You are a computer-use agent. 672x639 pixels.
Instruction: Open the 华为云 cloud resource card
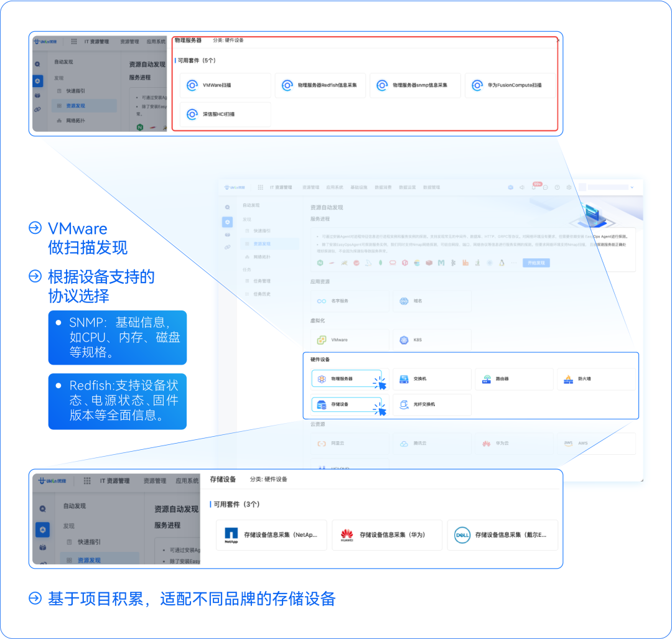(515, 443)
